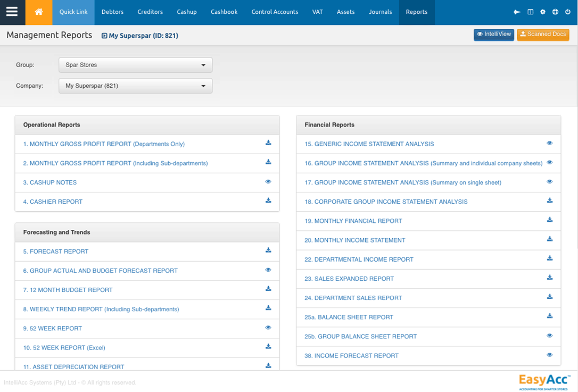Click the columns layout icon in the top bar

(x=530, y=12)
